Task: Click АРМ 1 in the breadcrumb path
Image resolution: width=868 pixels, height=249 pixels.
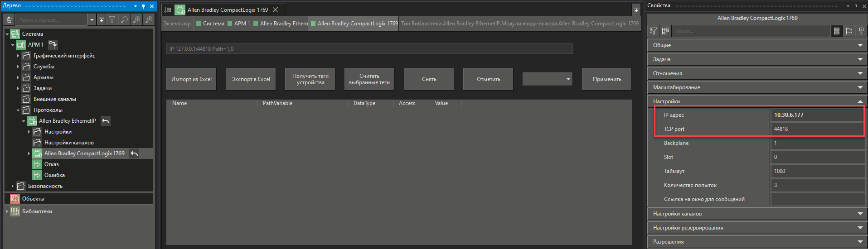Action: 242,24
